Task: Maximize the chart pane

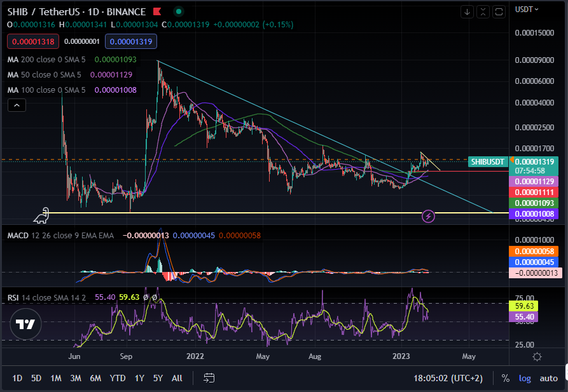Action: tap(499, 12)
